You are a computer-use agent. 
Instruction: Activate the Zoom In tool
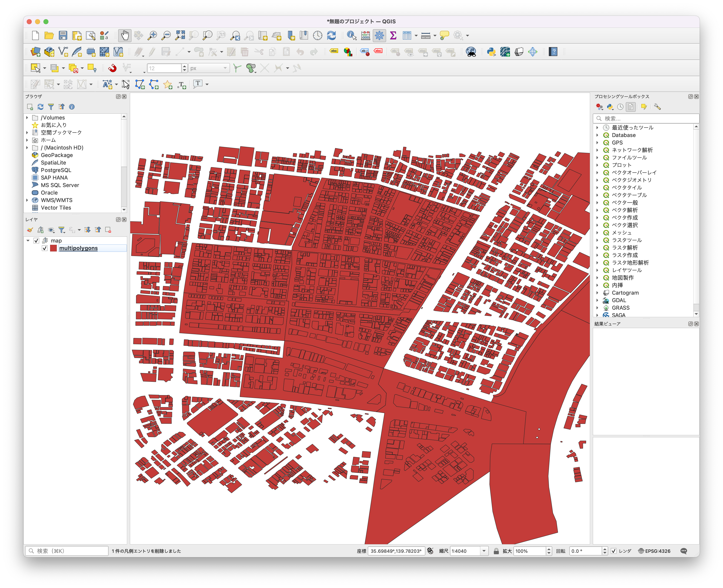[x=153, y=35]
